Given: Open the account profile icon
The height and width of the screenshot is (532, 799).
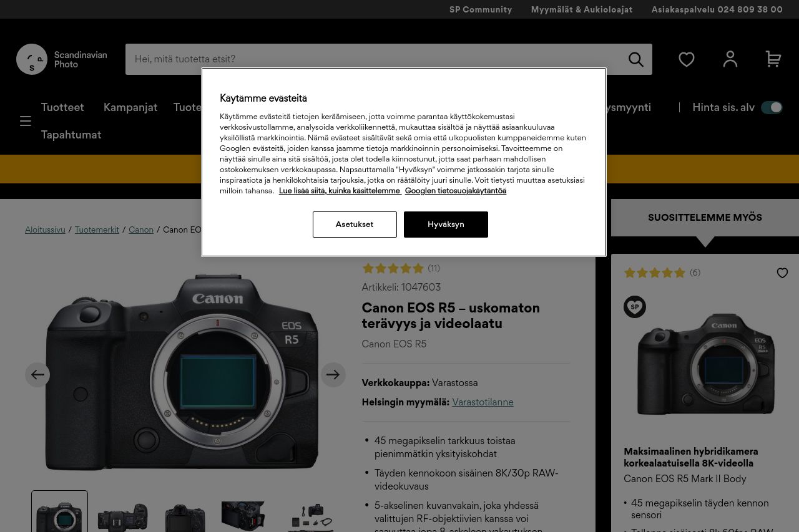Looking at the screenshot, I should [730, 59].
